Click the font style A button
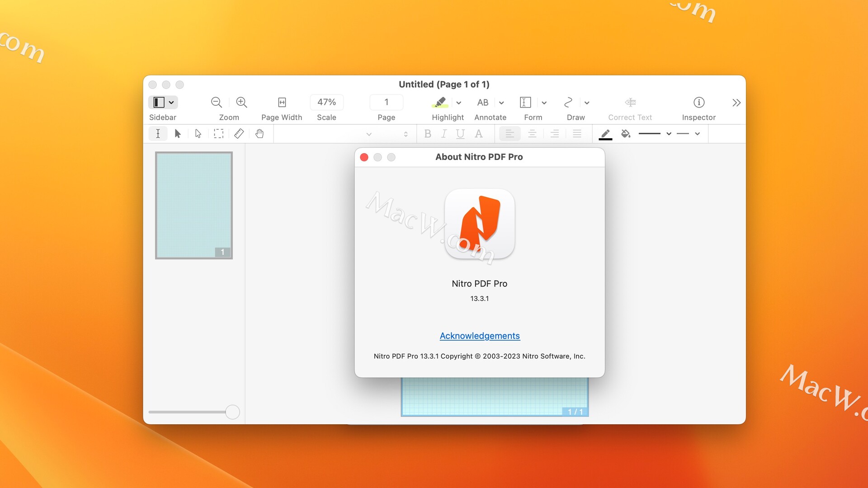The width and height of the screenshot is (868, 488). [x=478, y=134]
